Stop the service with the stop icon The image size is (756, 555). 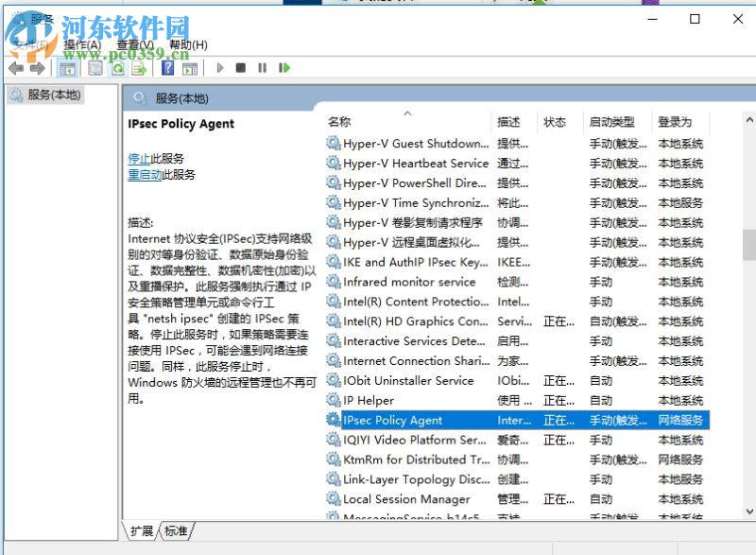240,68
